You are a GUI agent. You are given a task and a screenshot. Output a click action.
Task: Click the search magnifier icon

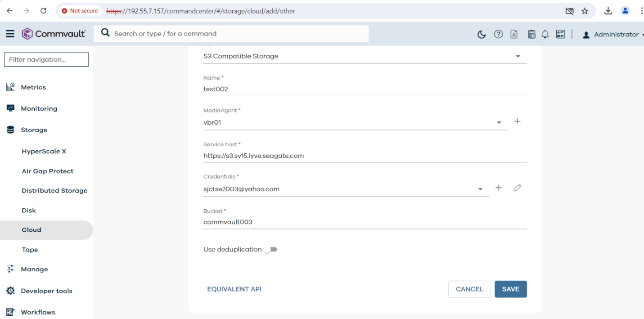click(x=105, y=33)
